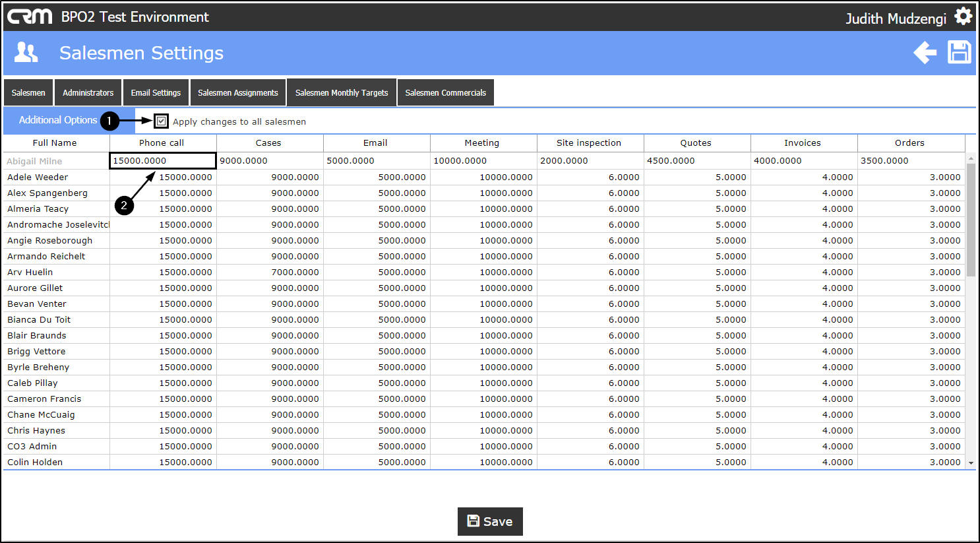Click the settings gear icon
Image resolution: width=980 pixels, height=543 pixels.
pyautogui.click(x=963, y=16)
